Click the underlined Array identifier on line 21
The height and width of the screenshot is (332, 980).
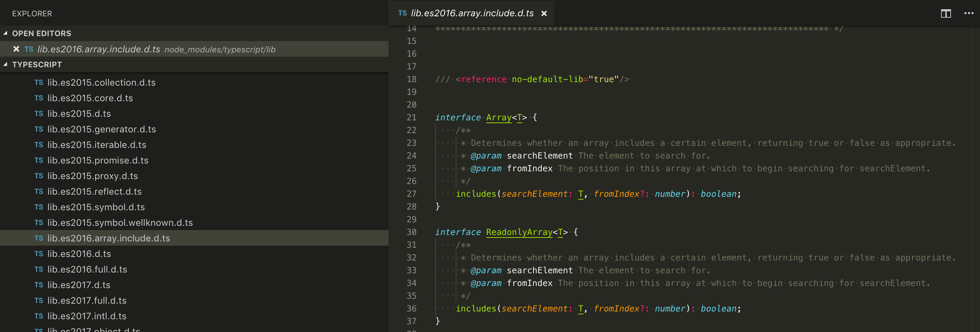498,117
